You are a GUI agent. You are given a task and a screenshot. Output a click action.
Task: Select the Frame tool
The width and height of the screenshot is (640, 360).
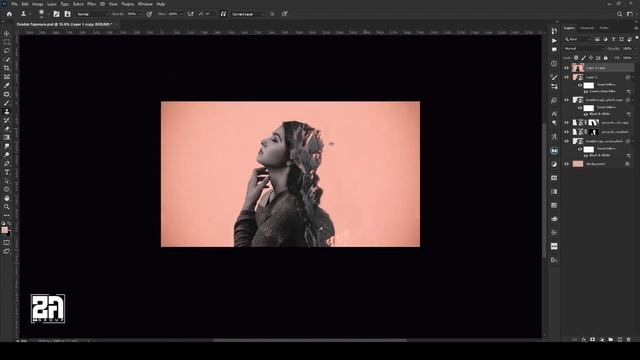tap(7, 77)
